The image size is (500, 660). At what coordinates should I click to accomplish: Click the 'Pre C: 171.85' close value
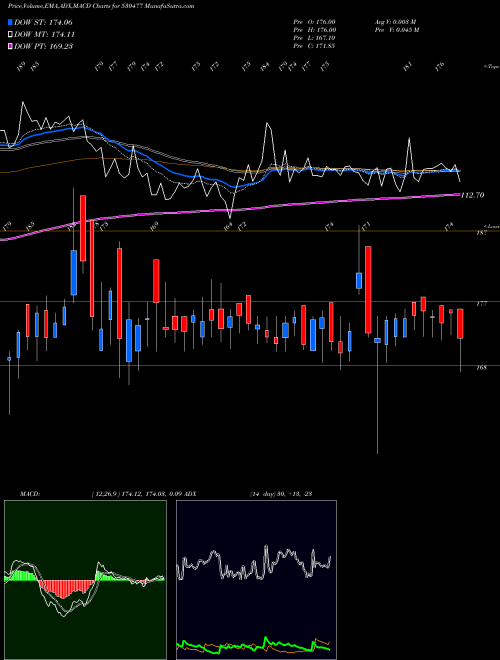(x=314, y=46)
